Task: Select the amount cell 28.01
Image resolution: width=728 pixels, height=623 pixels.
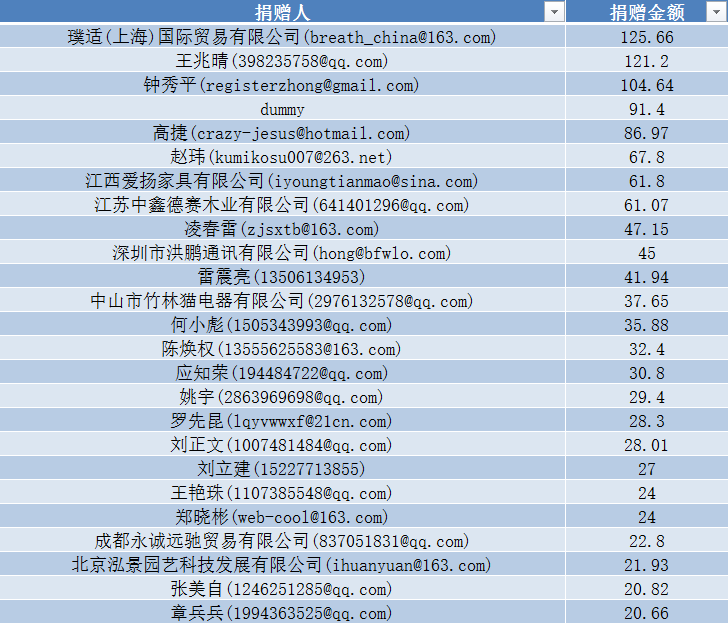Action: [647, 445]
